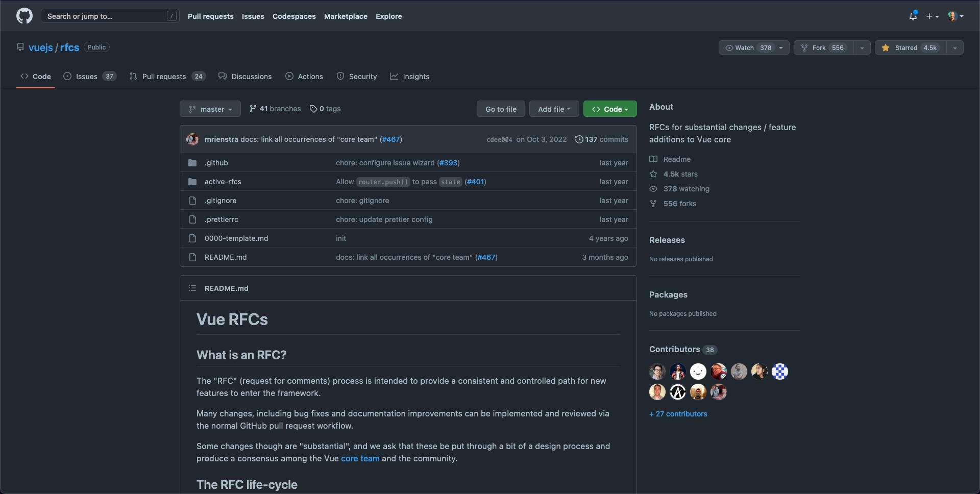The width and height of the screenshot is (980, 494).
Task: Open pull request #393 link
Action: click(449, 163)
